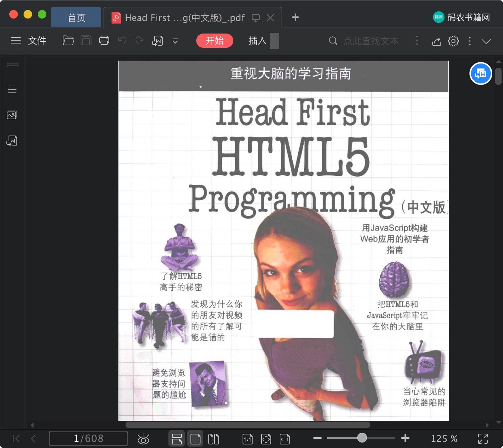Screen dimensions: 503x448
Task: Open the 文件 hamburger menu icon
Action: (16, 41)
